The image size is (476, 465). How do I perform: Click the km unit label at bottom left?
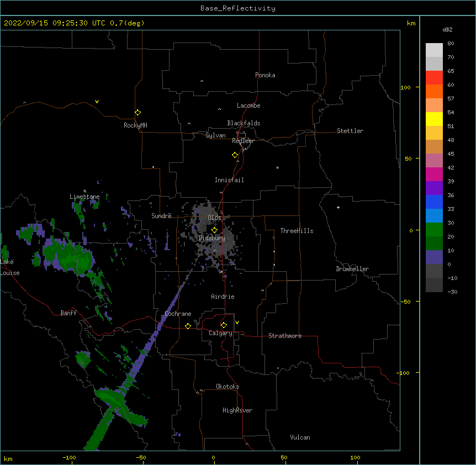8,458
